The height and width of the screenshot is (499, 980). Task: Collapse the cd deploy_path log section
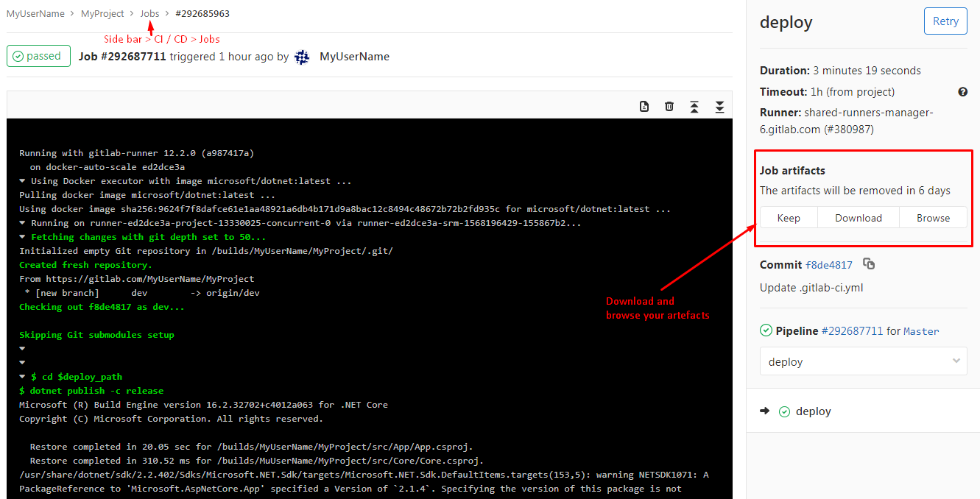tap(21, 376)
